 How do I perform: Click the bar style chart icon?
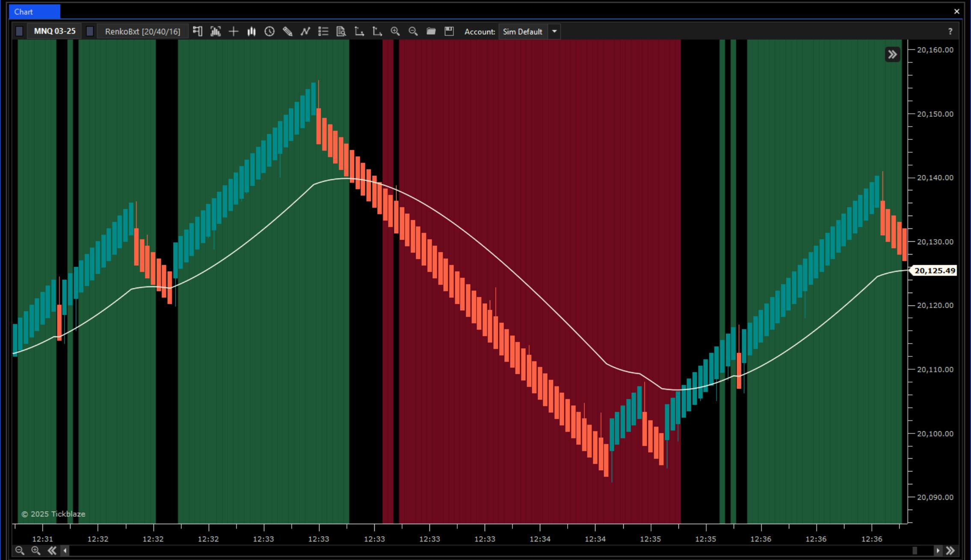pyautogui.click(x=252, y=31)
